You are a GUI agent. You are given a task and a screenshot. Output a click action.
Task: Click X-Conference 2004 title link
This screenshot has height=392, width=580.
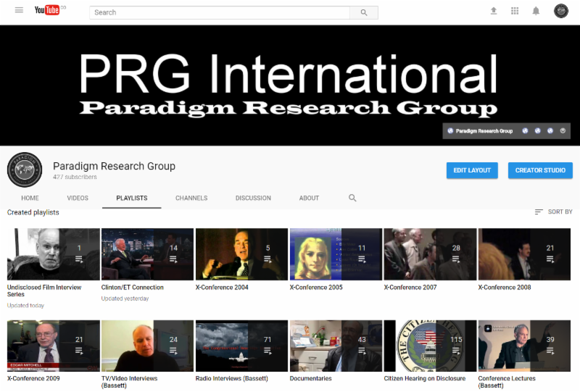(222, 288)
